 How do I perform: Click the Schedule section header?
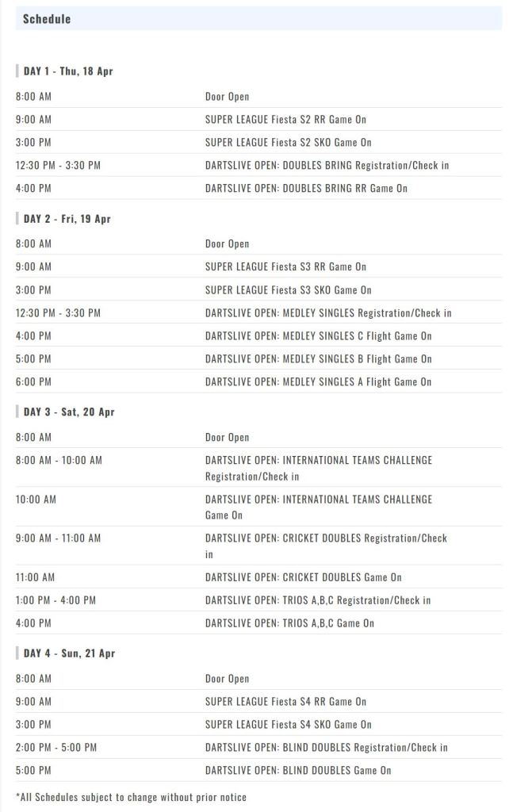click(47, 18)
